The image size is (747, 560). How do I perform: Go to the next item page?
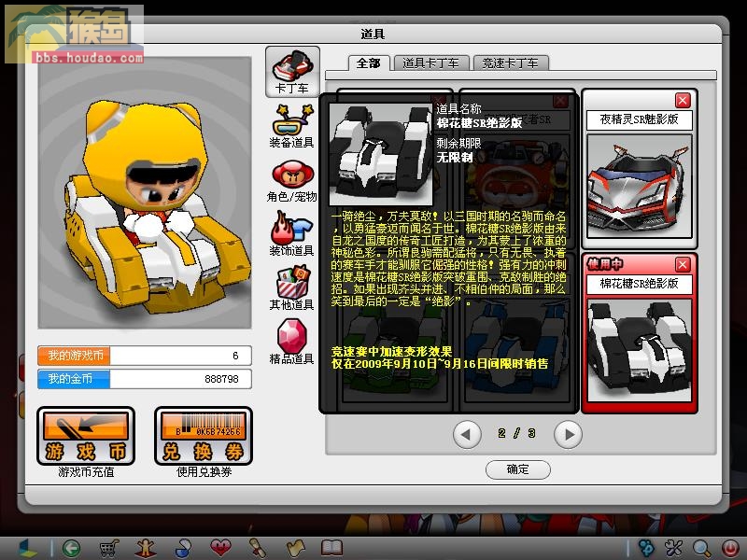(x=568, y=434)
